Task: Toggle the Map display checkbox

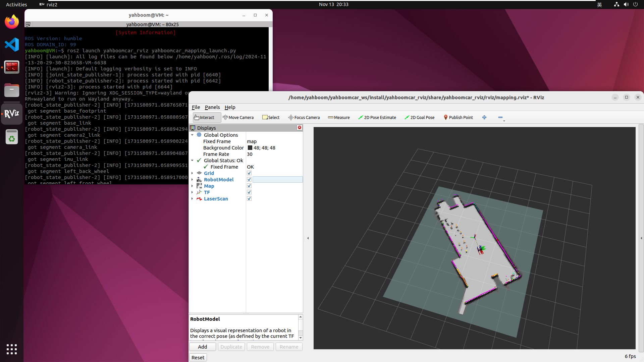Action: (x=249, y=186)
